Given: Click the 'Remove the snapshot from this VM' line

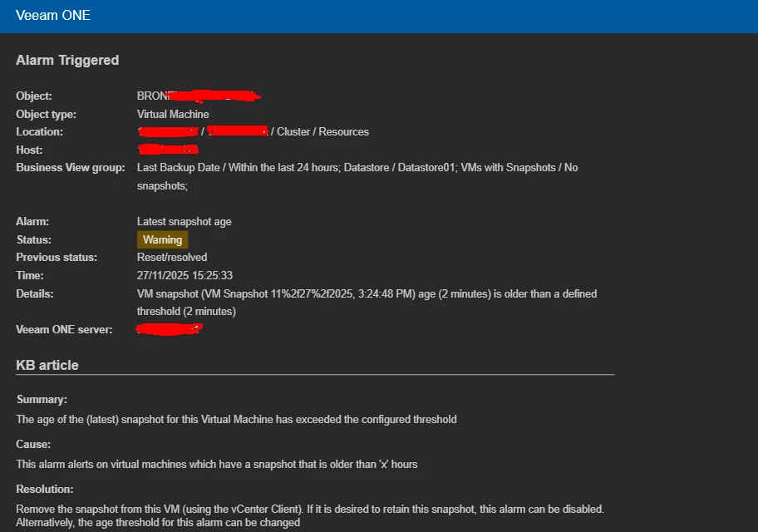Looking at the screenshot, I should pos(310,509).
